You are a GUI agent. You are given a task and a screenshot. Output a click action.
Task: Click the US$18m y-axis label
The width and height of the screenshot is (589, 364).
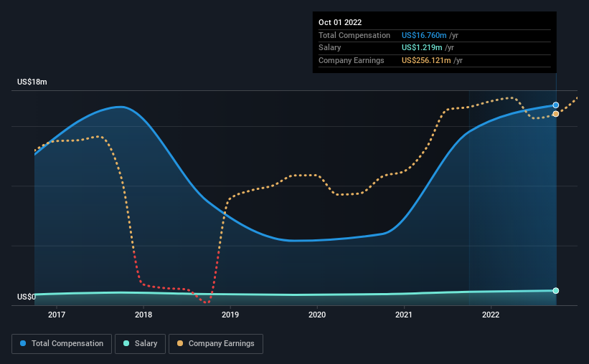(32, 82)
